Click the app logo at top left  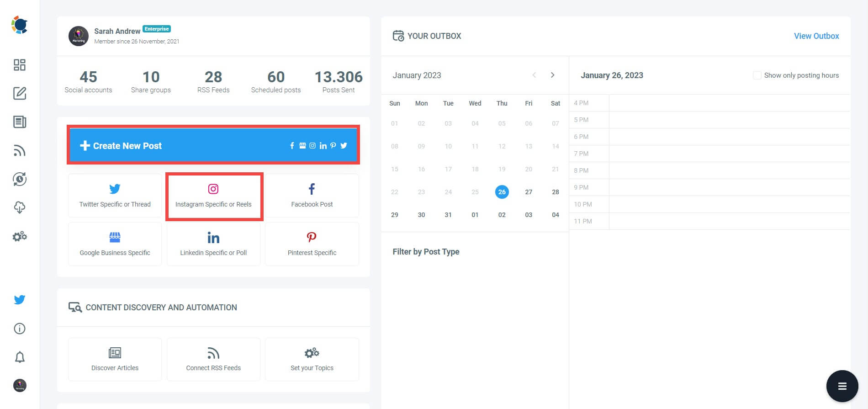click(x=20, y=25)
